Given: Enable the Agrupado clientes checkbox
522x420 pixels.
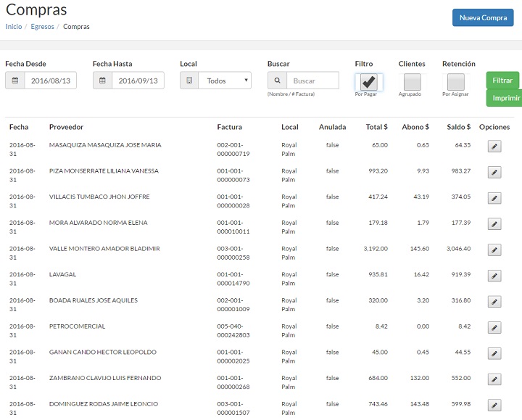Looking at the screenshot, I should pos(412,81).
